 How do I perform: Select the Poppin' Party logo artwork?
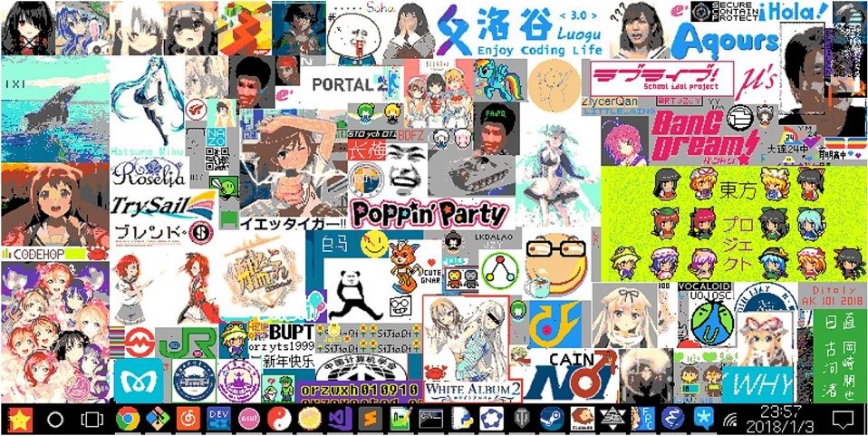tap(429, 214)
